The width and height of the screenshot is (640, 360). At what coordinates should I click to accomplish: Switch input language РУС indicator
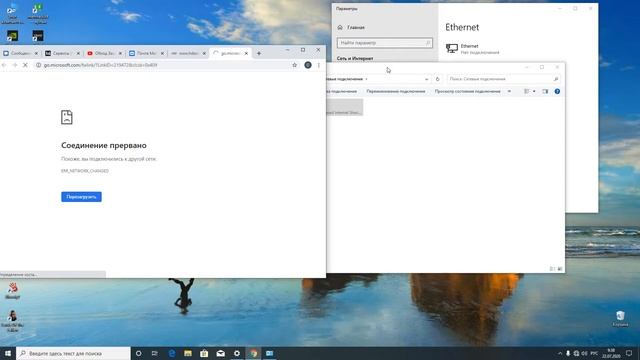coord(594,353)
